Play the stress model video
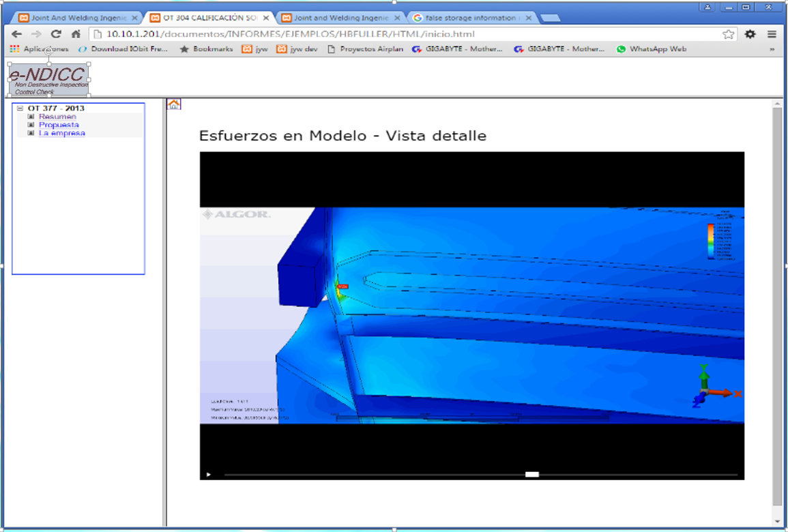 point(209,474)
